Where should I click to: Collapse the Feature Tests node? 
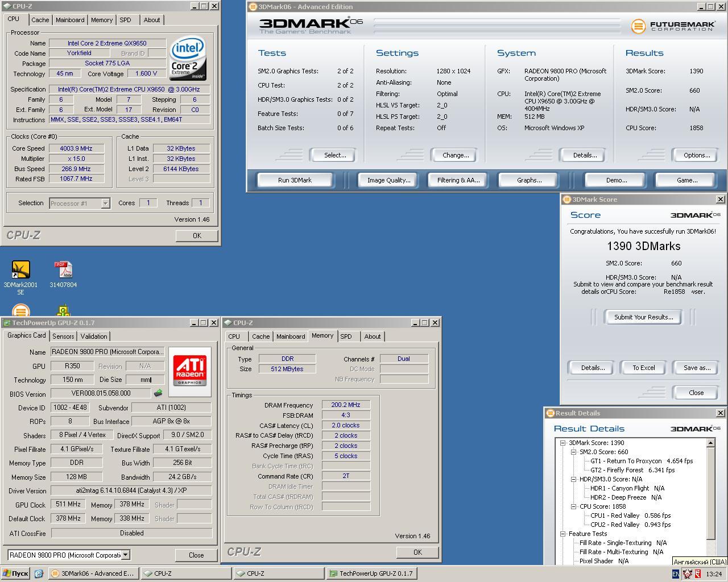coord(562,534)
